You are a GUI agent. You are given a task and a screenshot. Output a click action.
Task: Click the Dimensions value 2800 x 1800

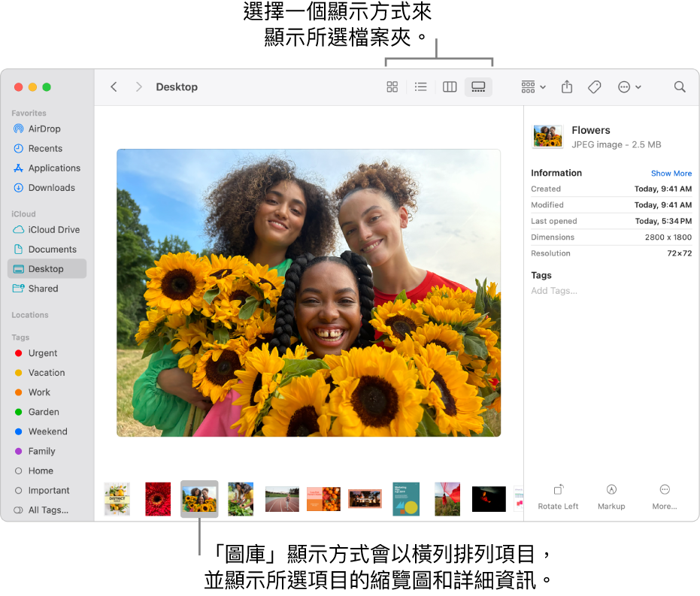pyautogui.click(x=668, y=237)
